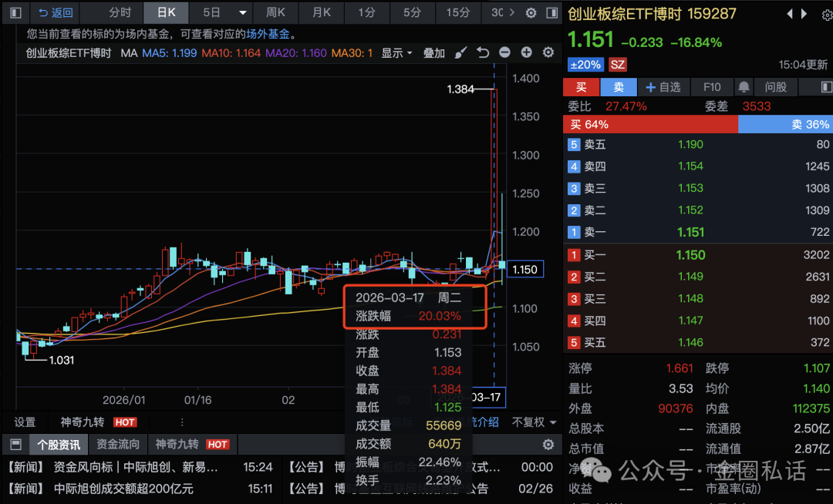Screen dimensions: 833x504
Task: Click the undo arrow in chart toolbar
Action: pos(483,52)
